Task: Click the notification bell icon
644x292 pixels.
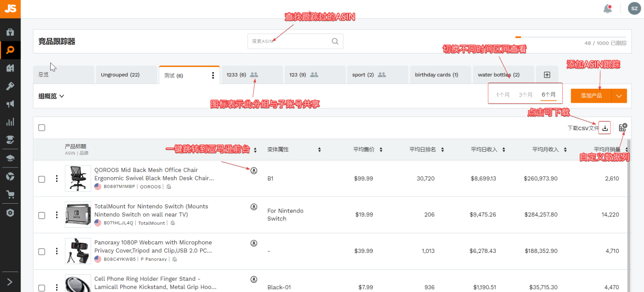Action: [x=607, y=8]
